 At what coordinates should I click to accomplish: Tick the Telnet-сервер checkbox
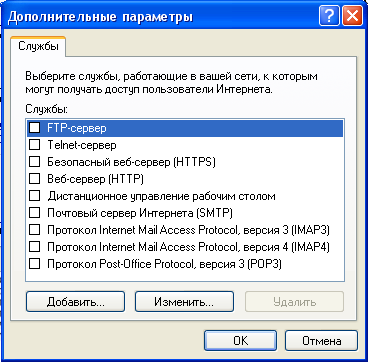click(x=34, y=145)
